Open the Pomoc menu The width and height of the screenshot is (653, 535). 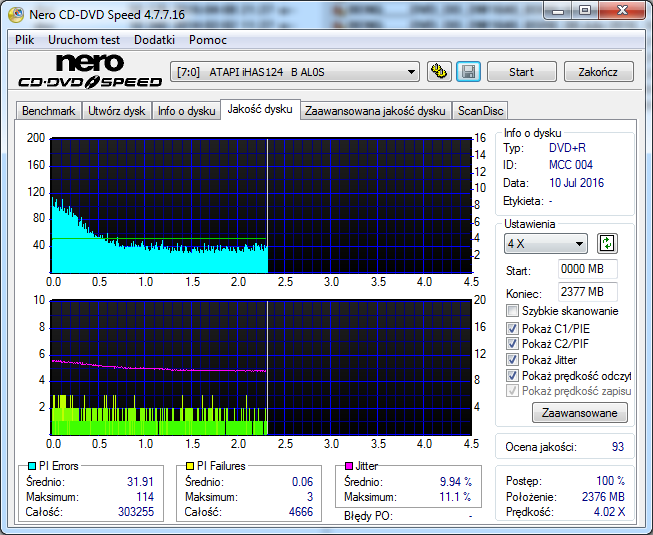click(x=208, y=40)
